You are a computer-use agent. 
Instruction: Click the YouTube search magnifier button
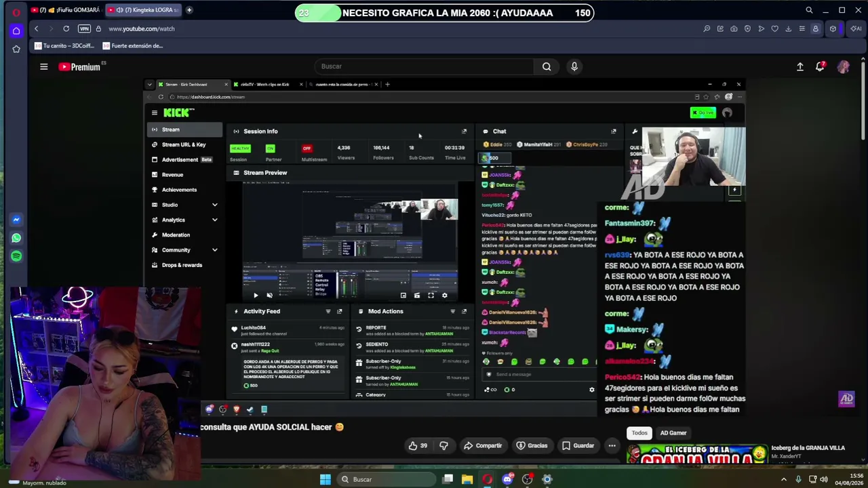547,66
